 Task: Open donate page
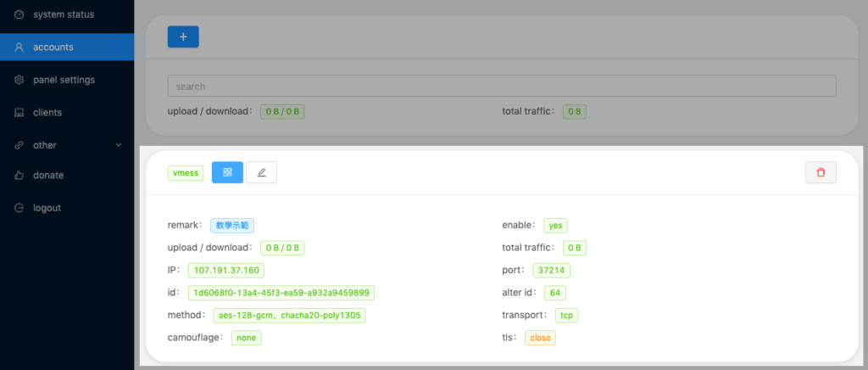(x=67, y=175)
